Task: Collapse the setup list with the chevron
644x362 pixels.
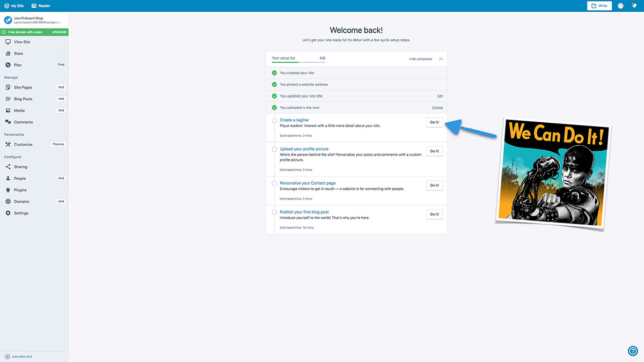Action: pos(441,59)
